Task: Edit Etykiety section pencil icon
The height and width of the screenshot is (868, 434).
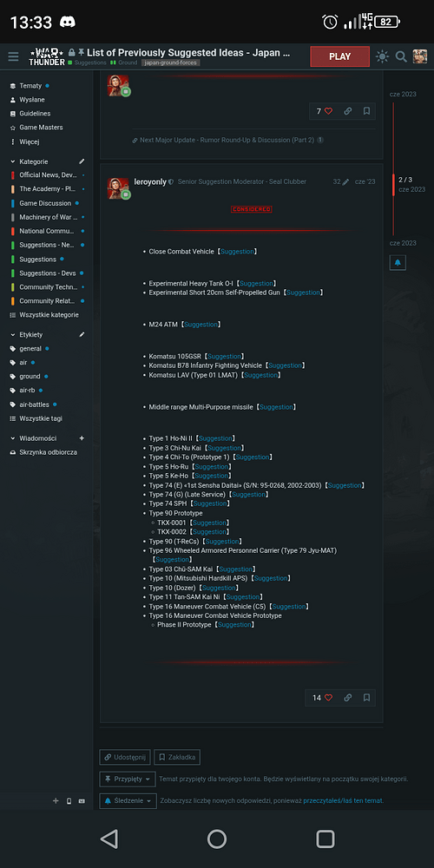Action: (82, 334)
